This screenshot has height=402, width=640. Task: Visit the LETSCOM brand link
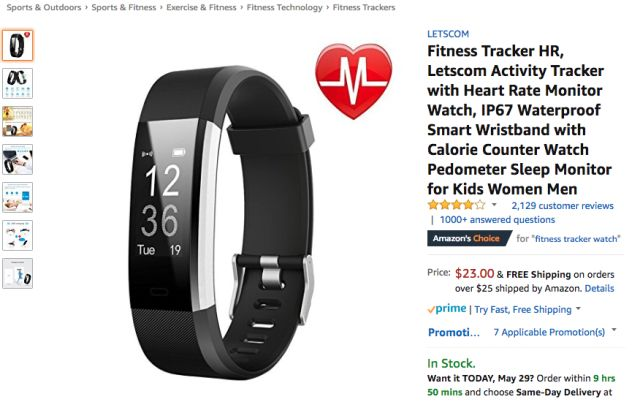448,34
